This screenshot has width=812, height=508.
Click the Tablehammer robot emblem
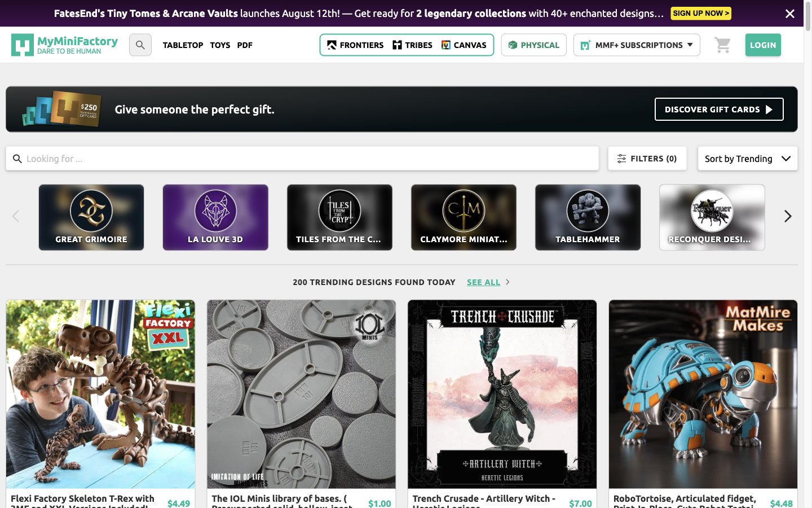click(x=588, y=211)
